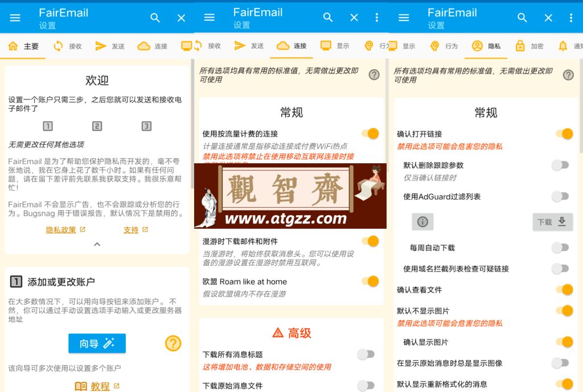Toggle 确认查看文件 switch
The image size is (583, 392).
click(x=565, y=290)
